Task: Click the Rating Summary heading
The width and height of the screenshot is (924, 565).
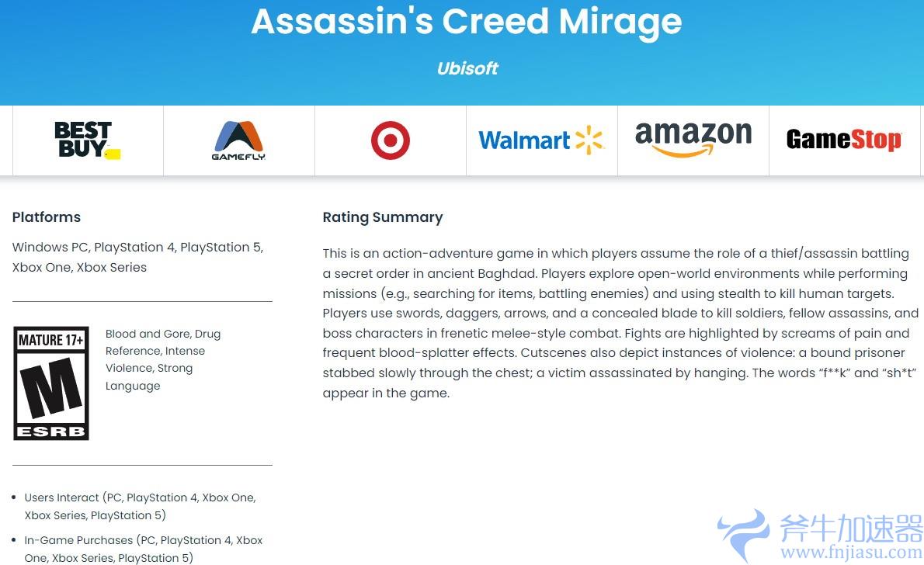Action: coord(382,217)
